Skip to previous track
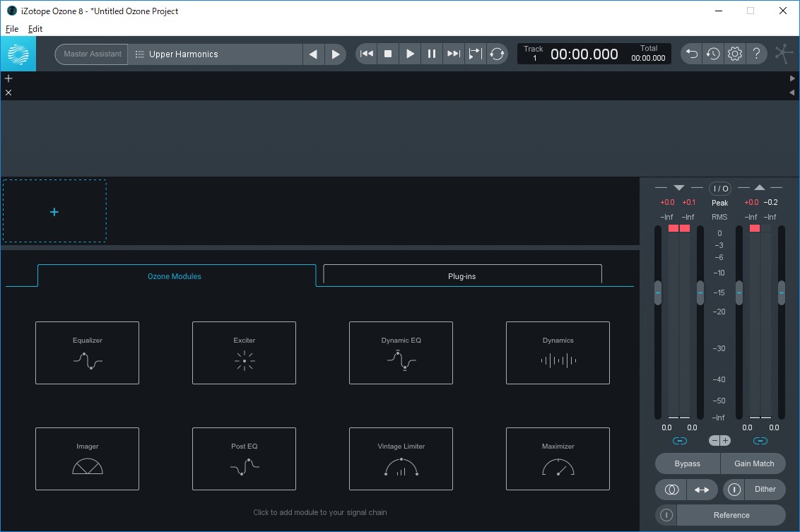800x532 pixels. (366, 54)
